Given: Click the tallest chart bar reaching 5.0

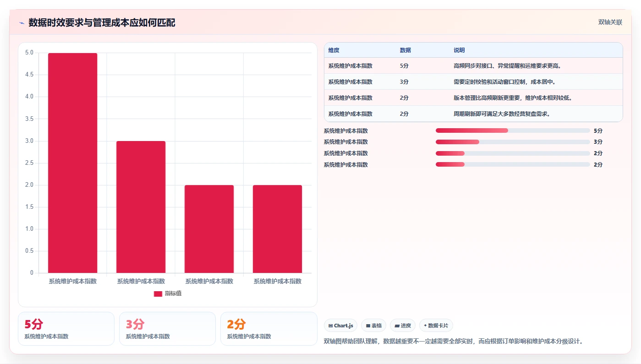Looking at the screenshot, I should pos(73,163).
